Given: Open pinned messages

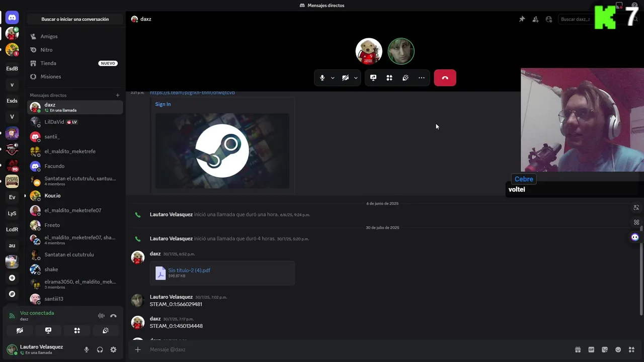Looking at the screenshot, I should coord(522,19).
